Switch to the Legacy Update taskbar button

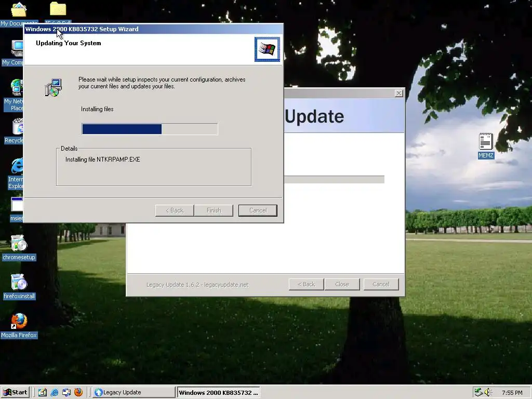134,392
